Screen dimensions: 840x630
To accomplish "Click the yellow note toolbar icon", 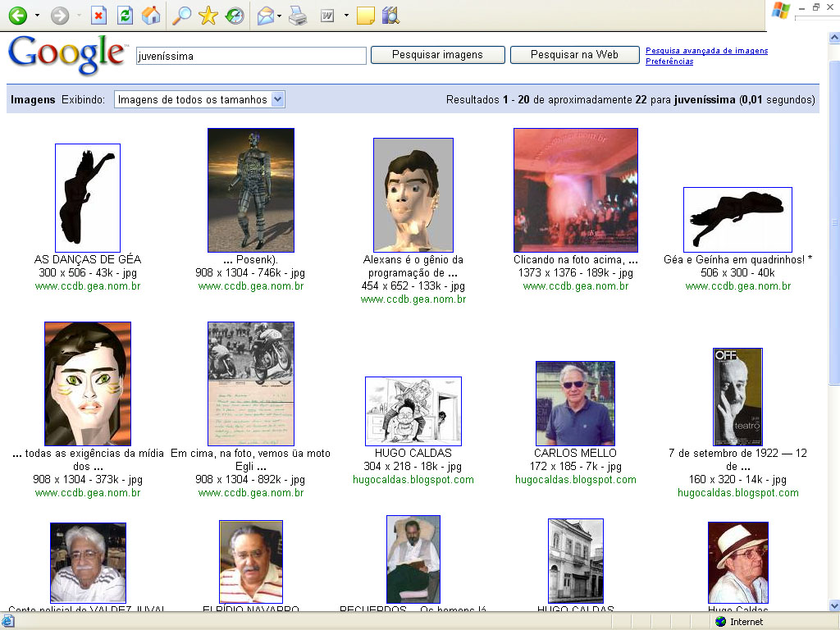I will [366, 16].
